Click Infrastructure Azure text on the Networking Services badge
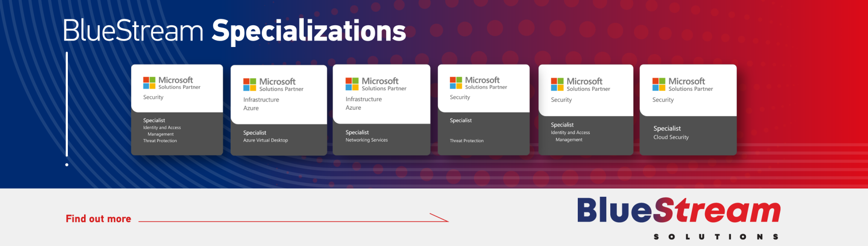 [x=363, y=103]
